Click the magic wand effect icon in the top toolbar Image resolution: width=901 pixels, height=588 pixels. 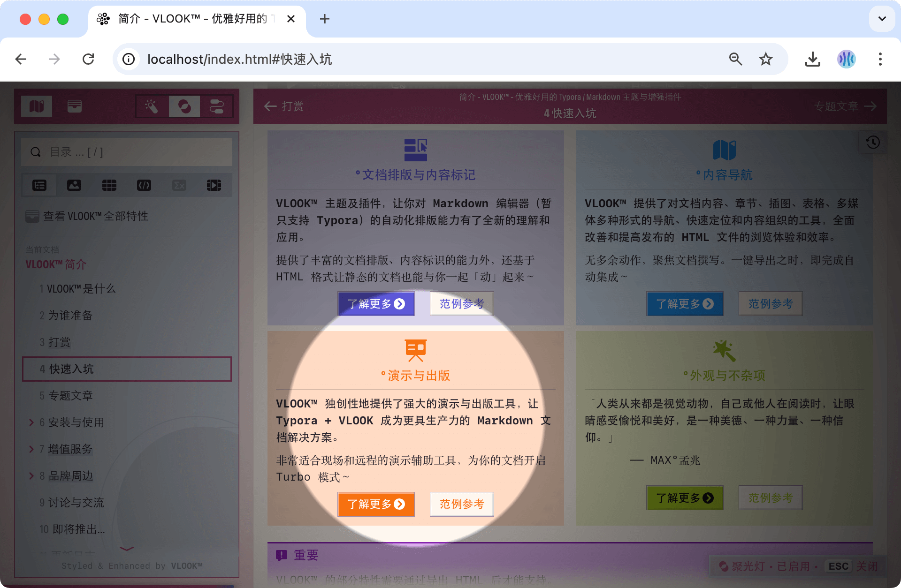(x=151, y=106)
